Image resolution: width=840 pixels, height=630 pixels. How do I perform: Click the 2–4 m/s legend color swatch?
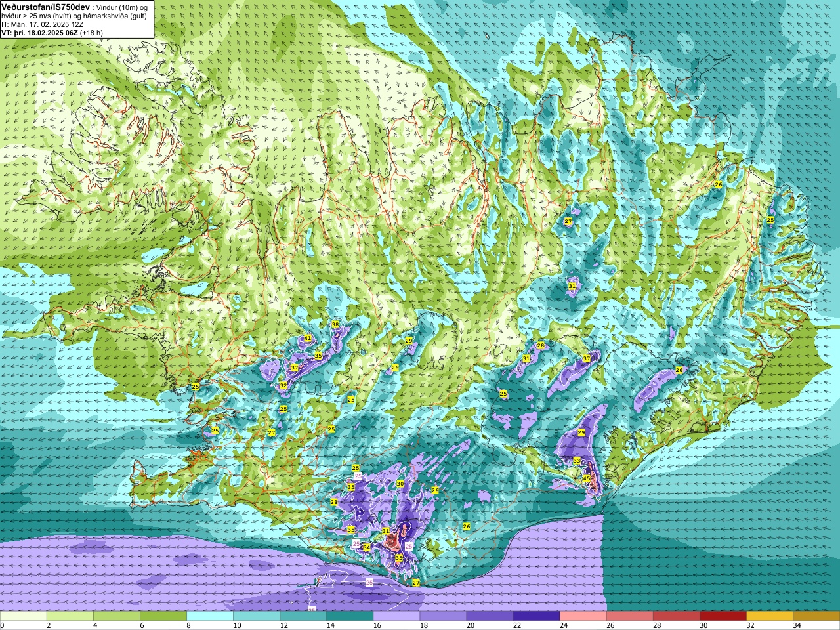coord(70,616)
